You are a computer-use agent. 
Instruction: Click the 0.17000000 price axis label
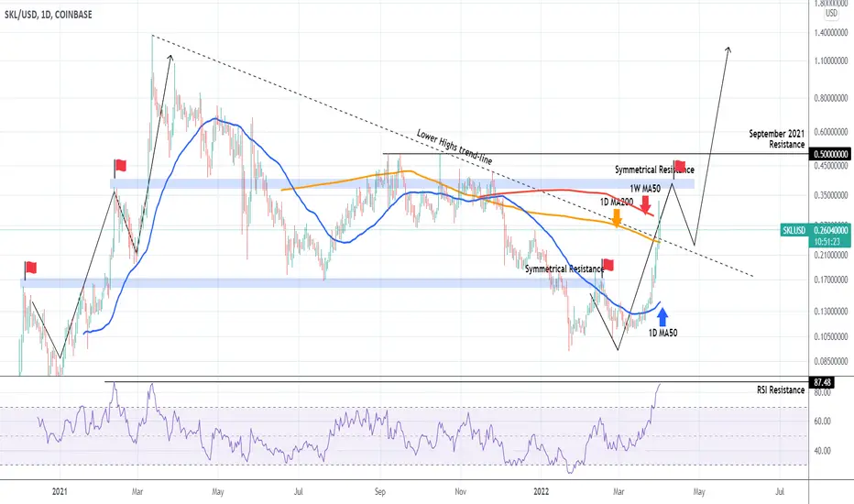[x=831, y=280]
